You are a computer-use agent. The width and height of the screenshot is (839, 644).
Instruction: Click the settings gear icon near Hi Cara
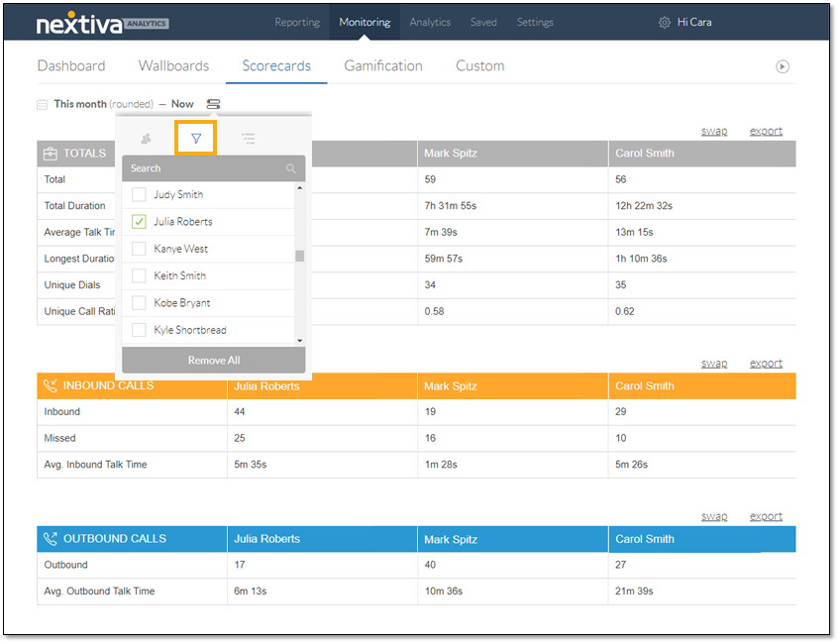coord(664,23)
